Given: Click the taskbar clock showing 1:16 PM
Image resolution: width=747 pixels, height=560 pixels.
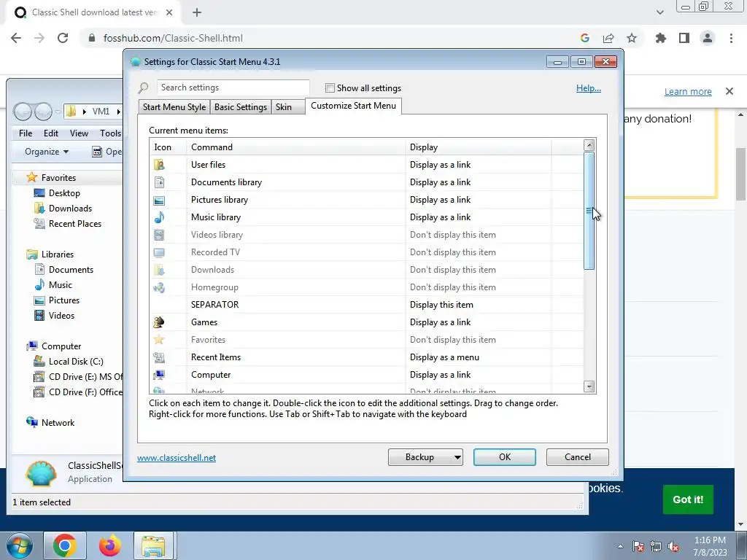Looking at the screenshot, I should (x=710, y=546).
